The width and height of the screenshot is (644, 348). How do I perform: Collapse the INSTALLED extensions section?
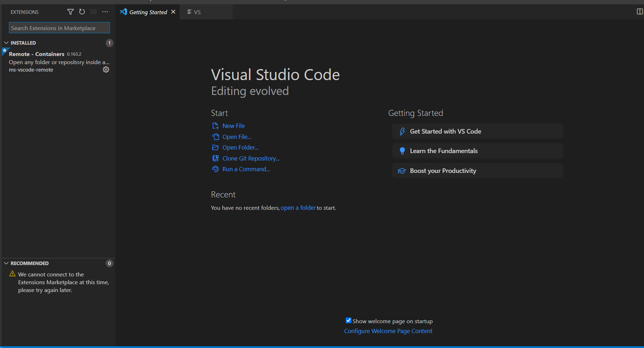6,43
